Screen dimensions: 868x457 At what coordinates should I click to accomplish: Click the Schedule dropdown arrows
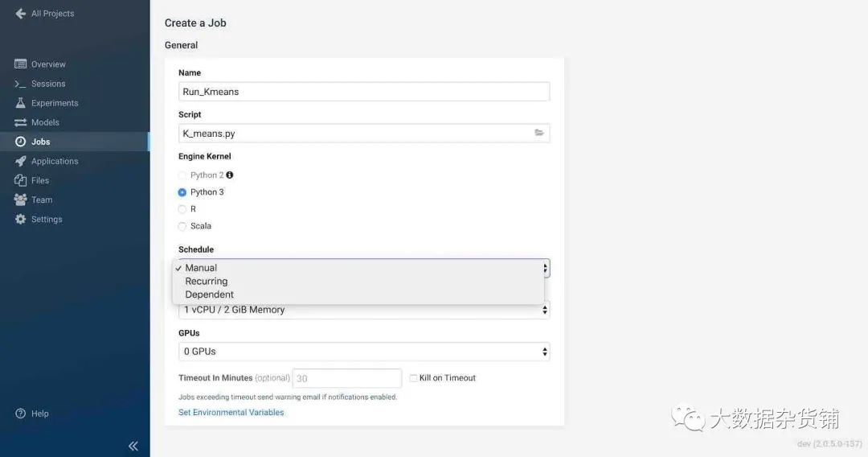coord(546,268)
